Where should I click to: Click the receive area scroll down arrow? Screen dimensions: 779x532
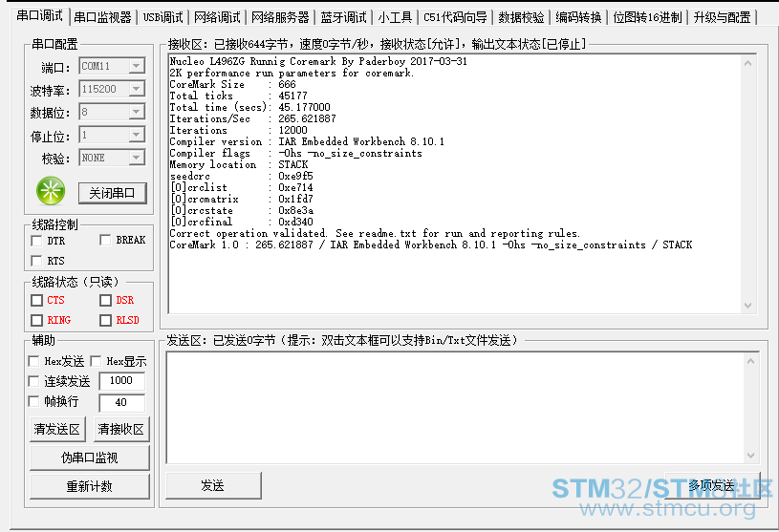point(747,306)
